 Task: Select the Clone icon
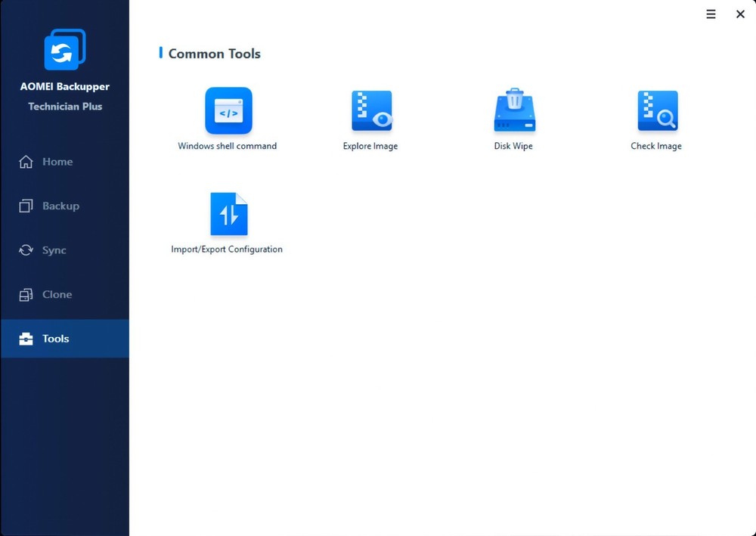[x=26, y=294]
